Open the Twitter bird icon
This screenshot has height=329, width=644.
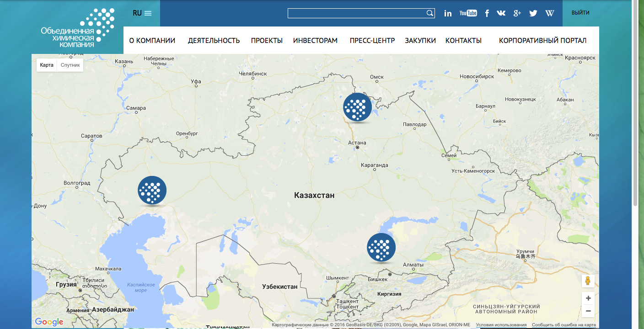tap(533, 13)
